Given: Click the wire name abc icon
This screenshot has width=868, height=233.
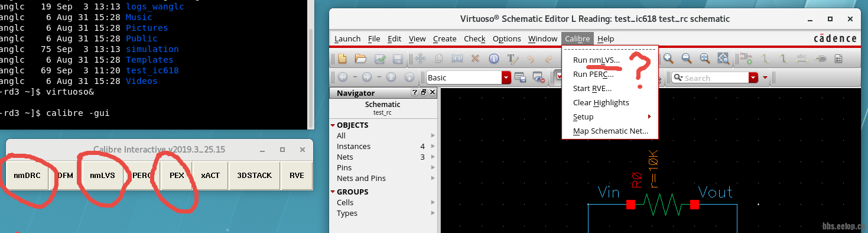Looking at the screenshot, I should pyautogui.click(x=802, y=59).
